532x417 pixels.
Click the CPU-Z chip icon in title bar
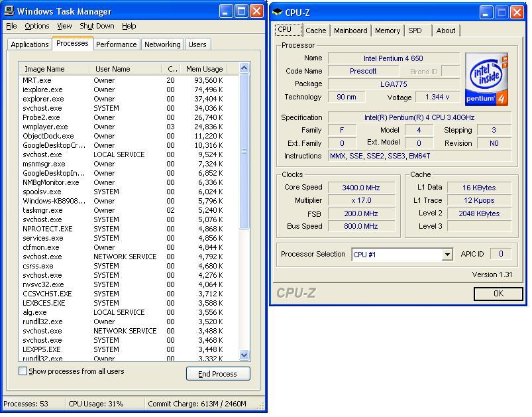(277, 12)
